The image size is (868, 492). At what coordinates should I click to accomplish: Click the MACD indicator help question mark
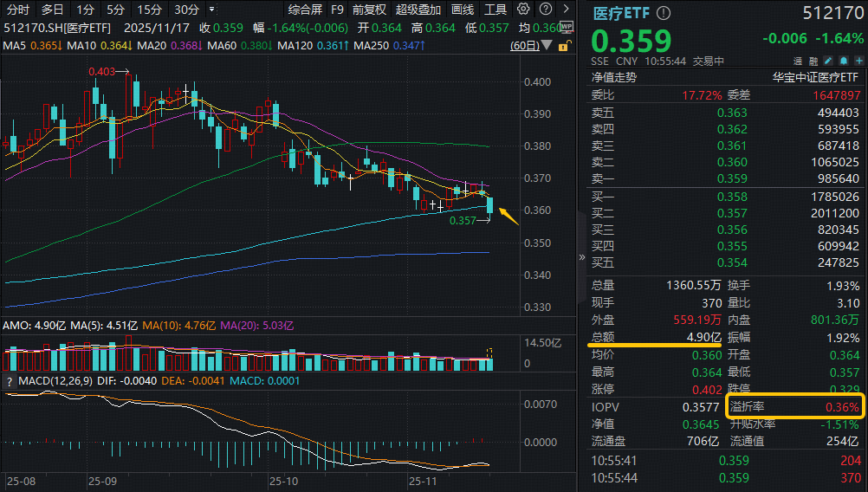(10, 382)
